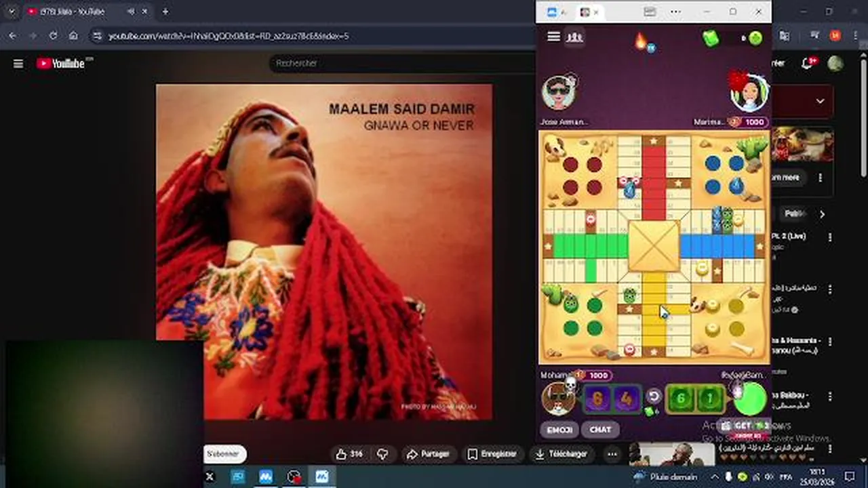Open the YouTube account avatar menu

(835, 64)
